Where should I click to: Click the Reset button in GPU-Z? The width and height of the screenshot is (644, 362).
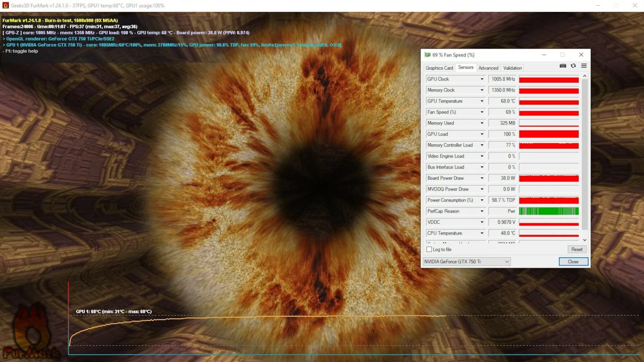click(x=577, y=249)
